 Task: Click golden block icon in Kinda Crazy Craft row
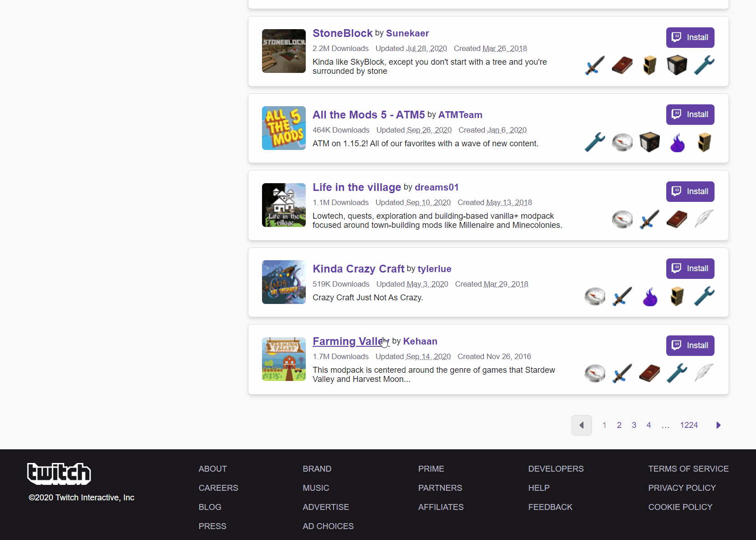(x=677, y=296)
